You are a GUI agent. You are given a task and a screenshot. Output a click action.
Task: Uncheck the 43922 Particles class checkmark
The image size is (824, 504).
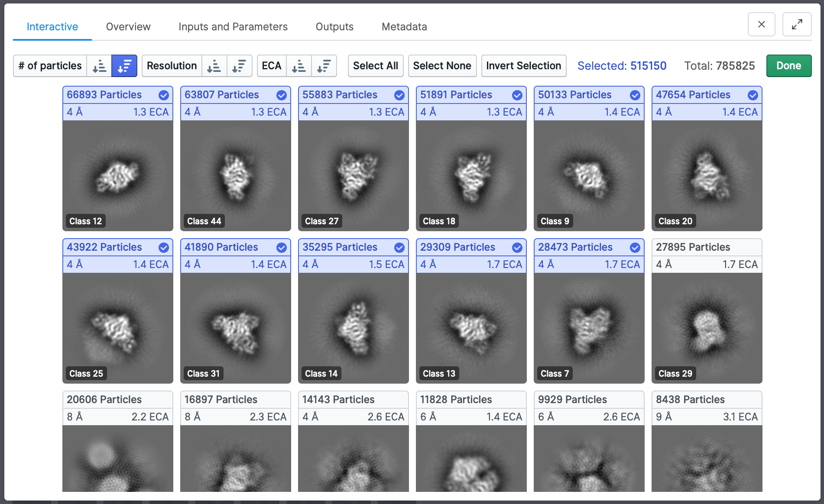pos(164,248)
